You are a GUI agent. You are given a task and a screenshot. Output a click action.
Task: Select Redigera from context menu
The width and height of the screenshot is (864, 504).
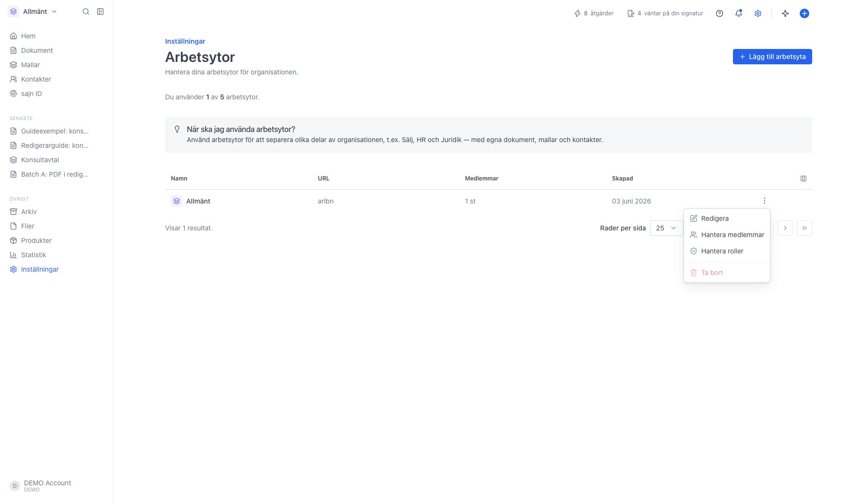pyautogui.click(x=727, y=218)
